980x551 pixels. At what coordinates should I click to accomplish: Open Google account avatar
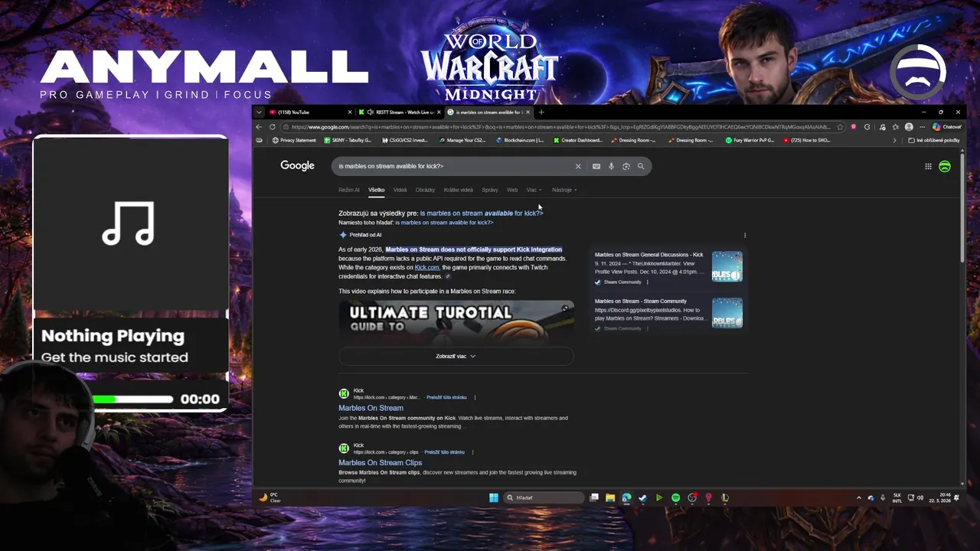(945, 166)
